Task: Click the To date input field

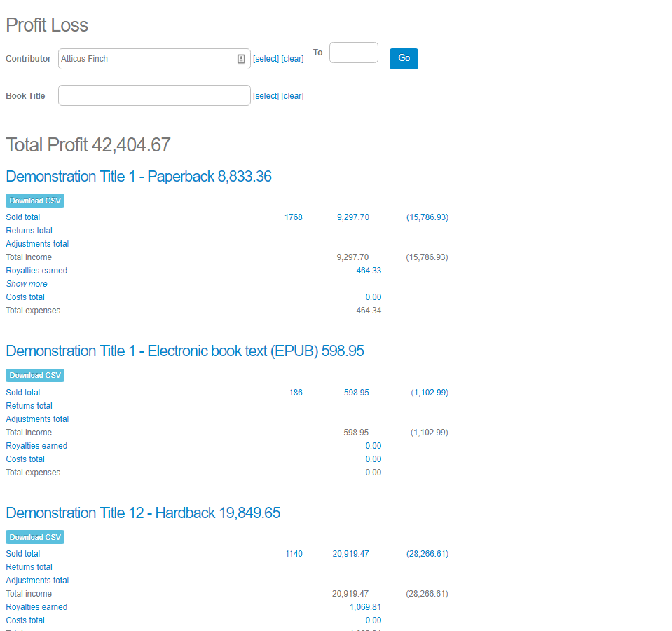Action: tap(353, 53)
